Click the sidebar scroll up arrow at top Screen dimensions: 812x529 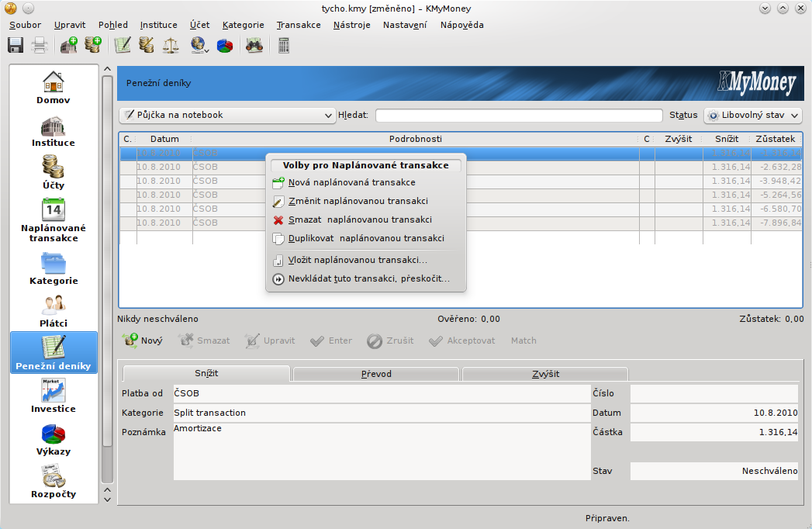click(107, 69)
